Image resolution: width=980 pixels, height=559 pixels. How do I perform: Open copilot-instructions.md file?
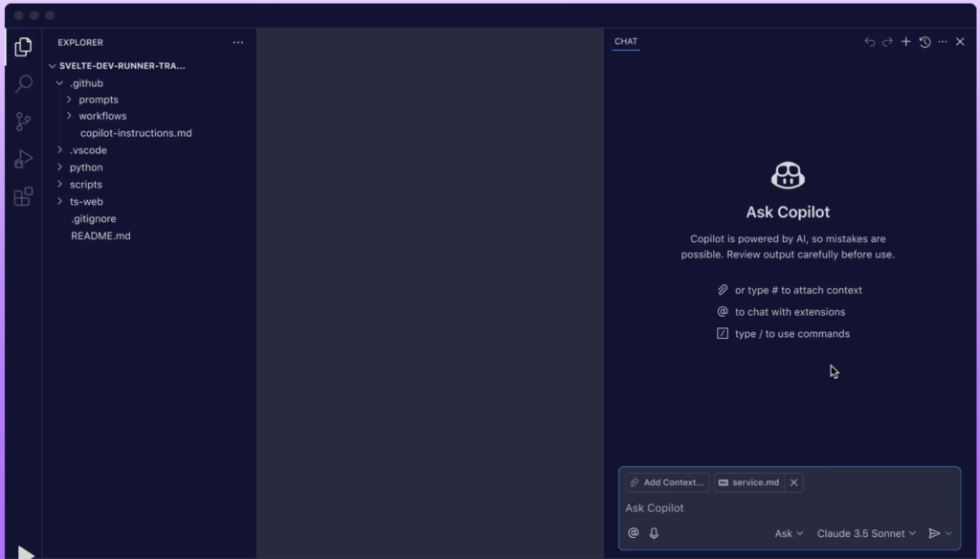click(x=136, y=133)
